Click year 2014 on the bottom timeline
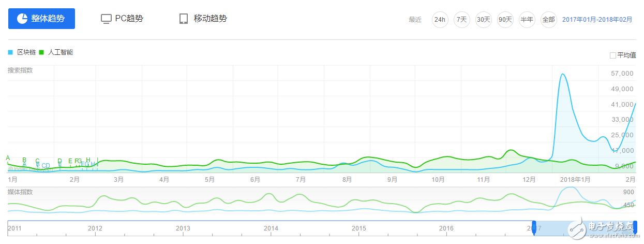The width and height of the screenshot is (644, 244). 271,228
